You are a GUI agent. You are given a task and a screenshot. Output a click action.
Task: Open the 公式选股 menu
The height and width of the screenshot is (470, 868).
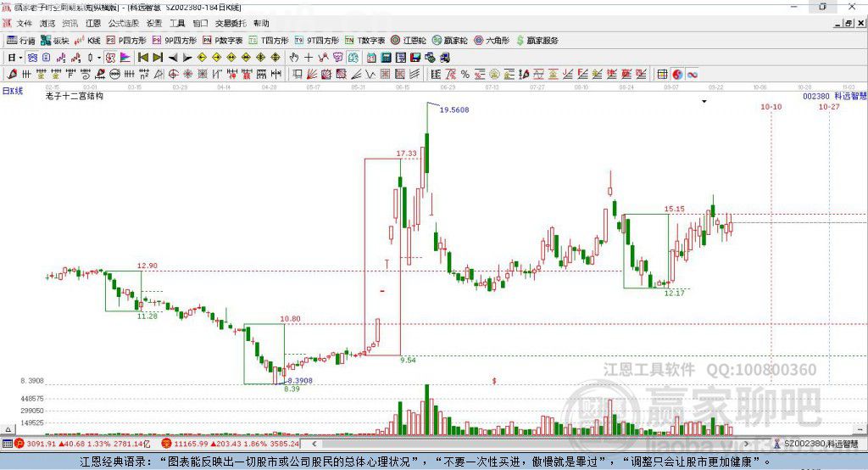(x=124, y=23)
